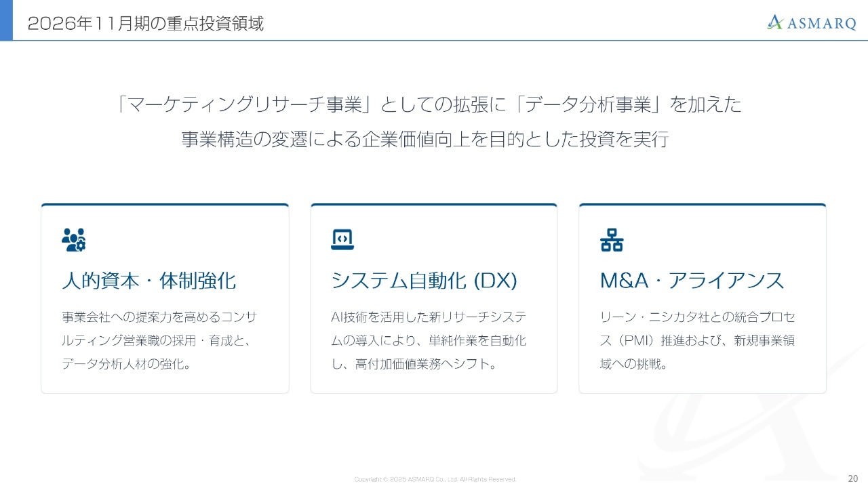
Task: Click the people-with-gear icon in the first card
Action: [x=73, y=240]
